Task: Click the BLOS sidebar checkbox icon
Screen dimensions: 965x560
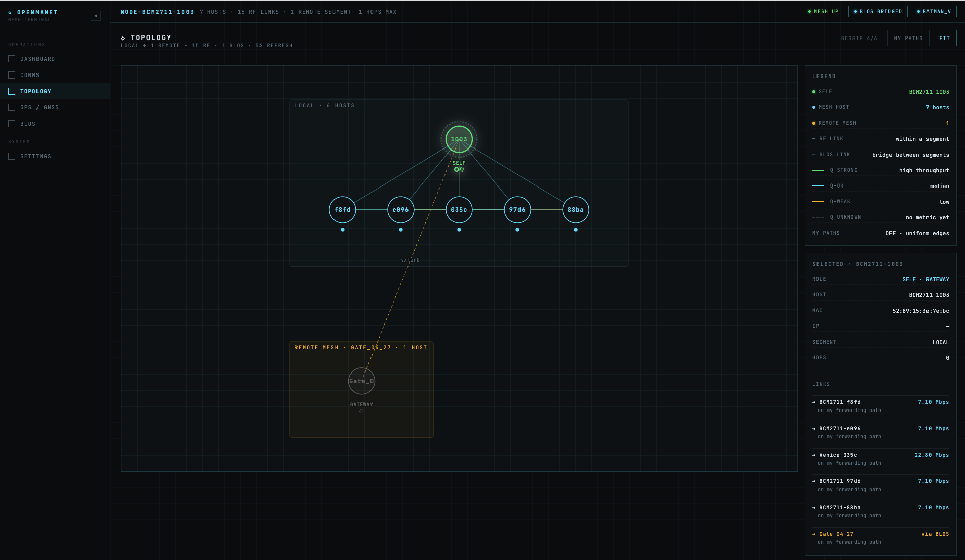Action: 12,124
